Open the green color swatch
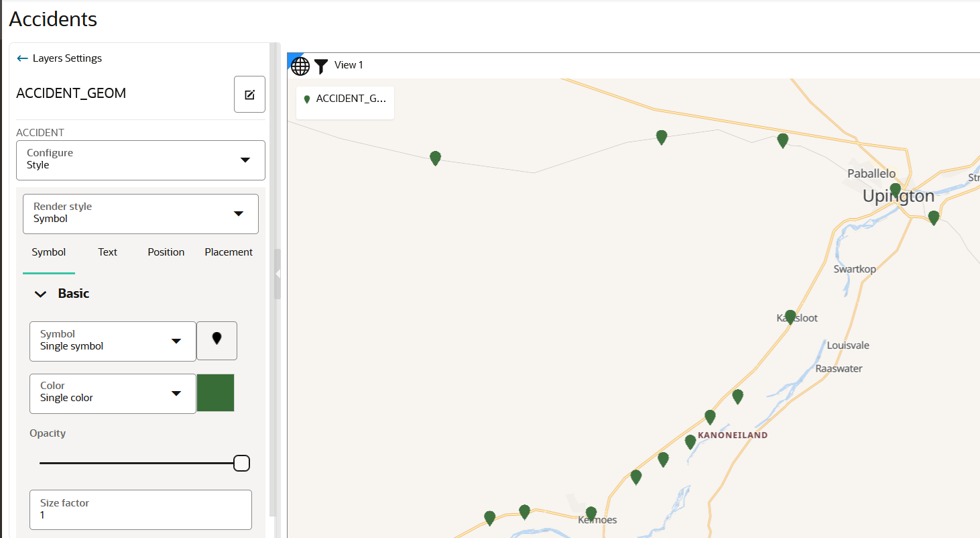Screen dimensions: 980x538 [x=215, y=392]
